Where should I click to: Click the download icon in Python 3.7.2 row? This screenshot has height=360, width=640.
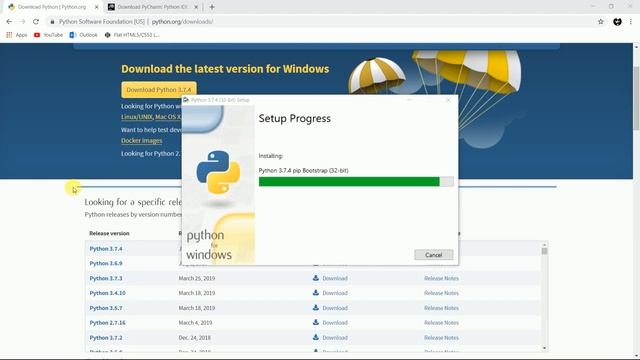(x=316, y=338)
